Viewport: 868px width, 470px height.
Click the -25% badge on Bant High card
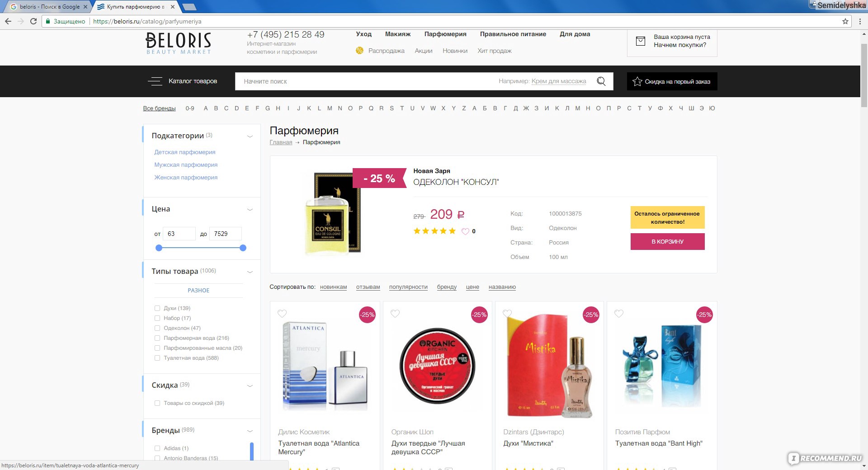[704, 315]
